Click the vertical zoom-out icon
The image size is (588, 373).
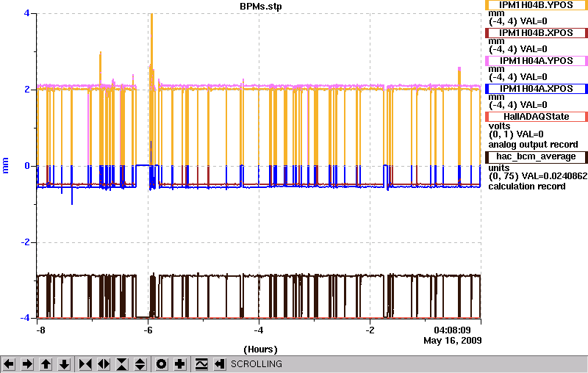pos(140,364)
